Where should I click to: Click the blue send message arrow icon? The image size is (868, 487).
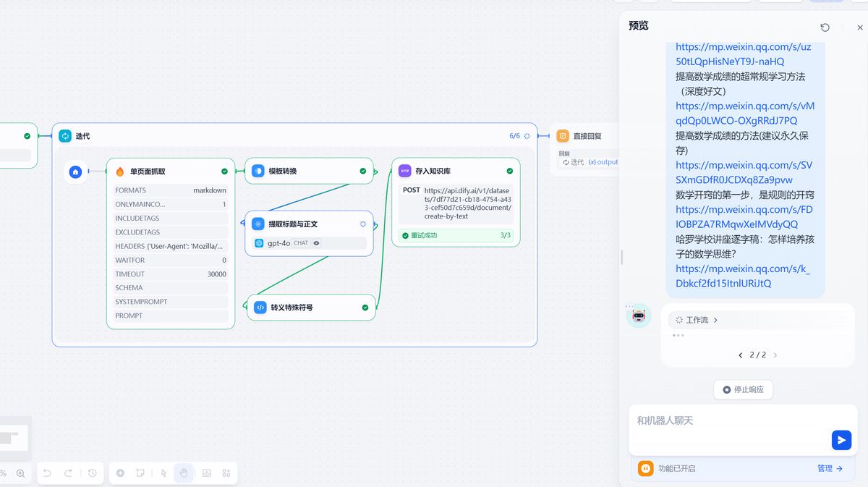(841, 439)
